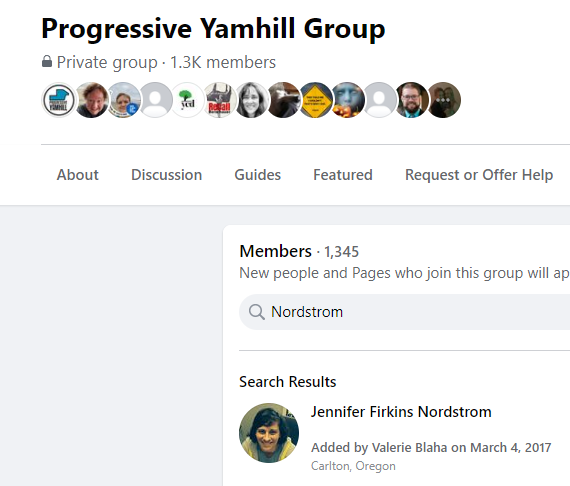Click the green tree 'yed' member avatar

coord(187,100)
